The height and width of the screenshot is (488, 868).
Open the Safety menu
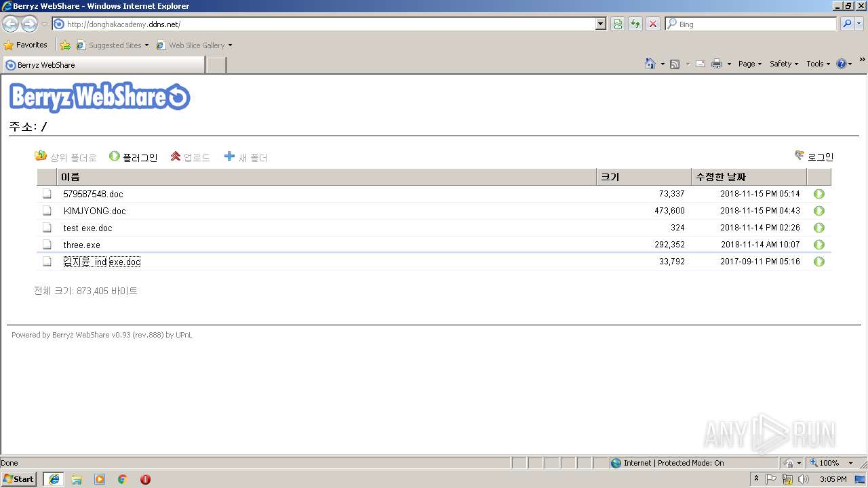783,64
